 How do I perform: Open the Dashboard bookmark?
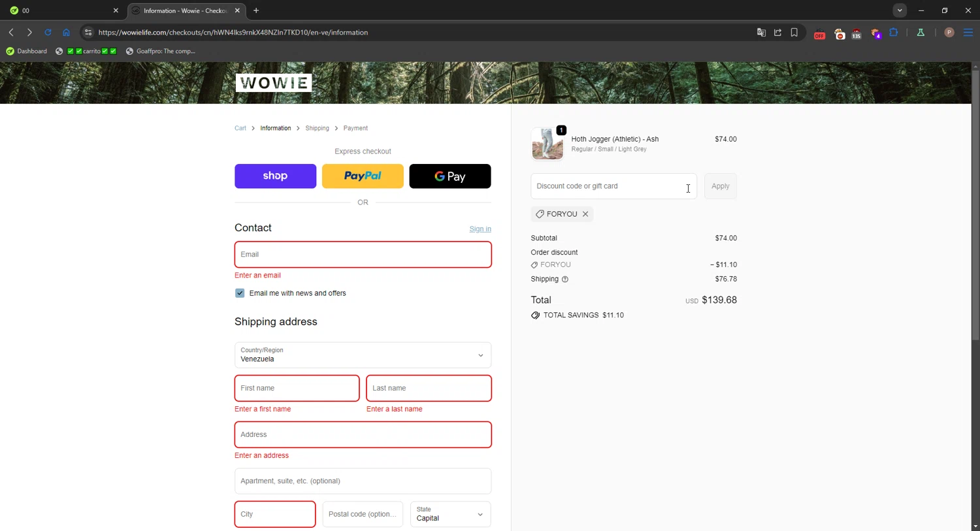27,51
